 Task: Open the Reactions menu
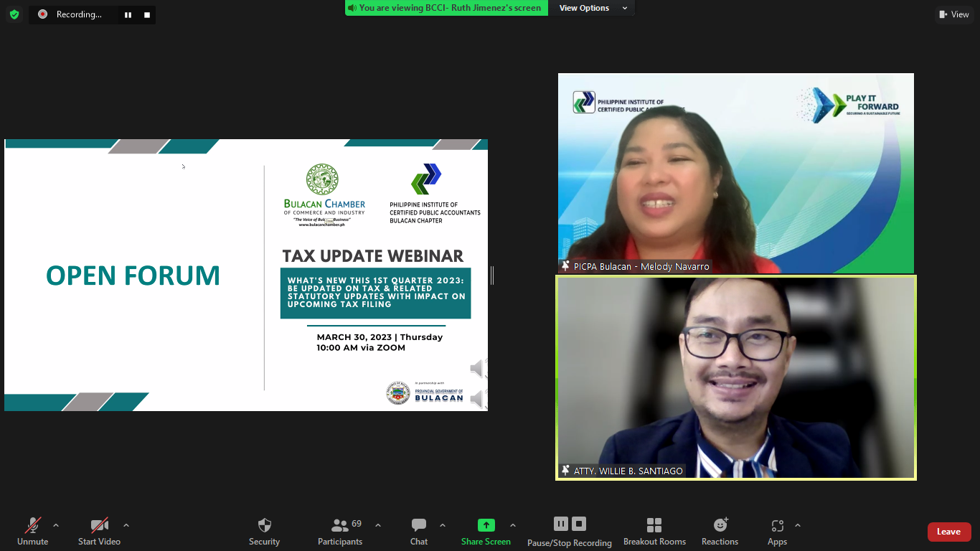(x=720, y=531)
